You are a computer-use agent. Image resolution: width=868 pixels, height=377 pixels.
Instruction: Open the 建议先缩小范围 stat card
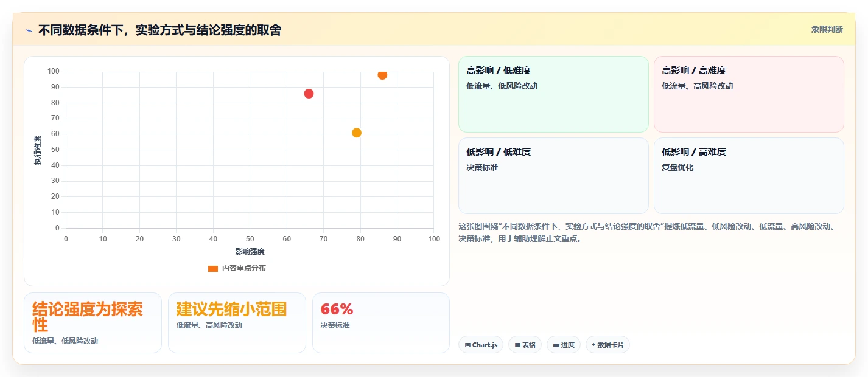click(x=237, y=323)
